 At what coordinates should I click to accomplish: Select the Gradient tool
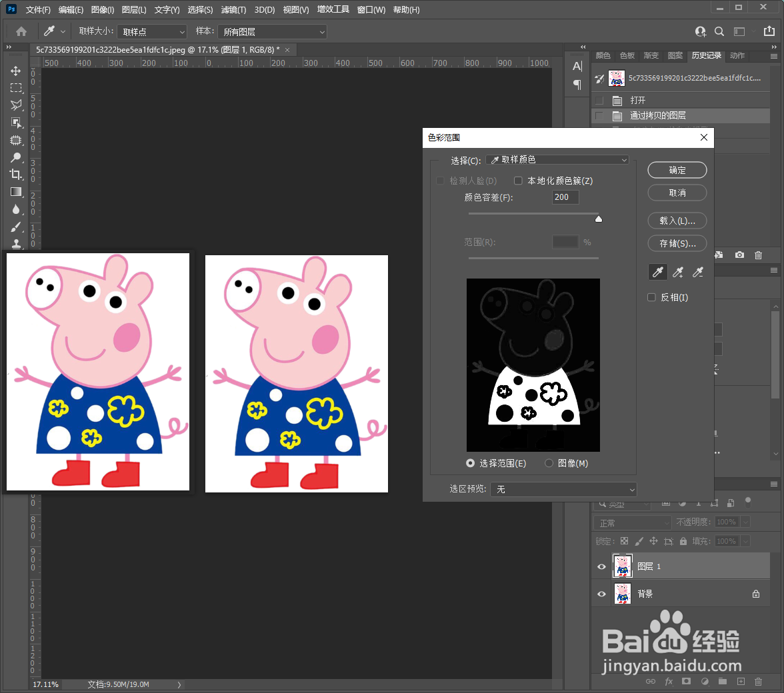coord(16,192)
